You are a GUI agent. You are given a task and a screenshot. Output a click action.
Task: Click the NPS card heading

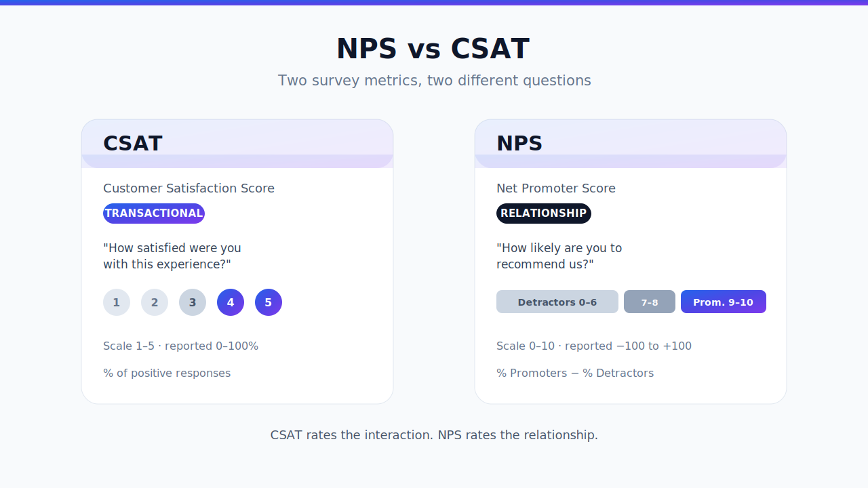519,144
